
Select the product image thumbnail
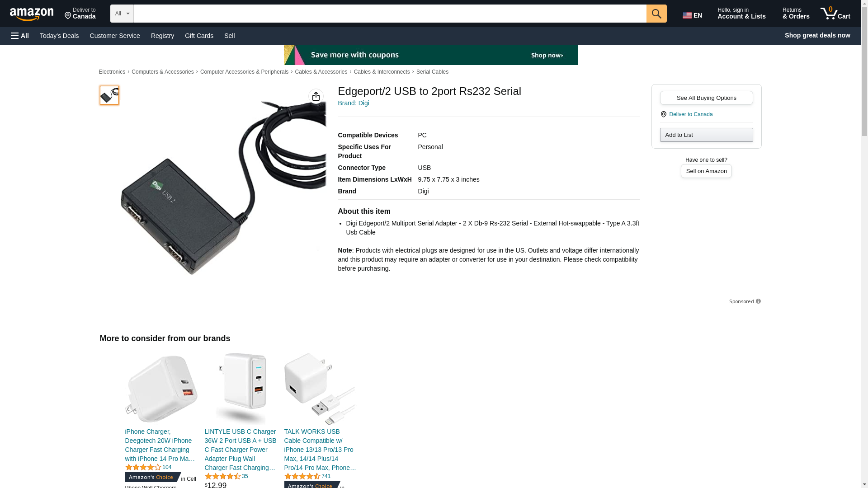(109, 95)
